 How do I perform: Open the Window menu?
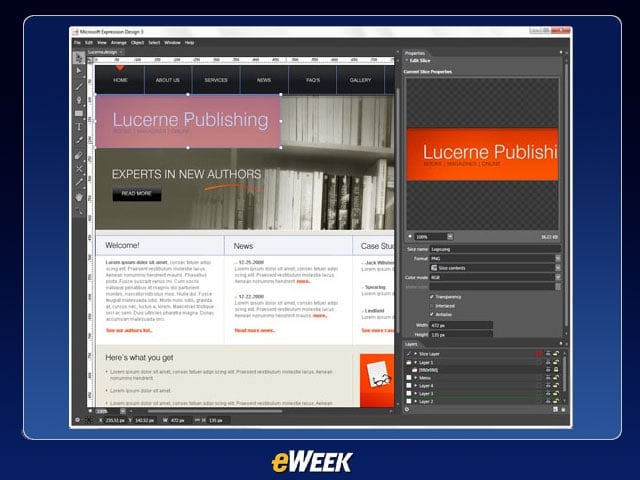(172, 42)
